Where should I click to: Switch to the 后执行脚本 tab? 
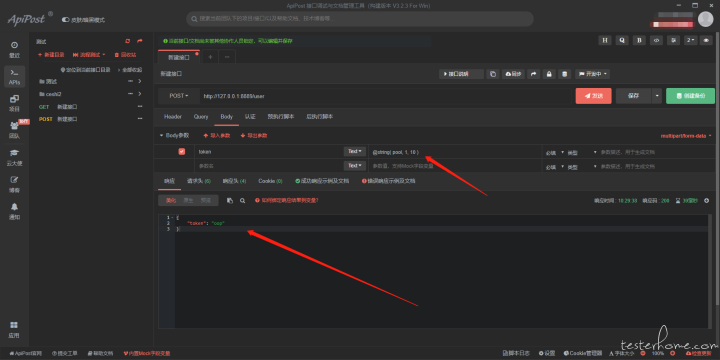coord(320,117)
